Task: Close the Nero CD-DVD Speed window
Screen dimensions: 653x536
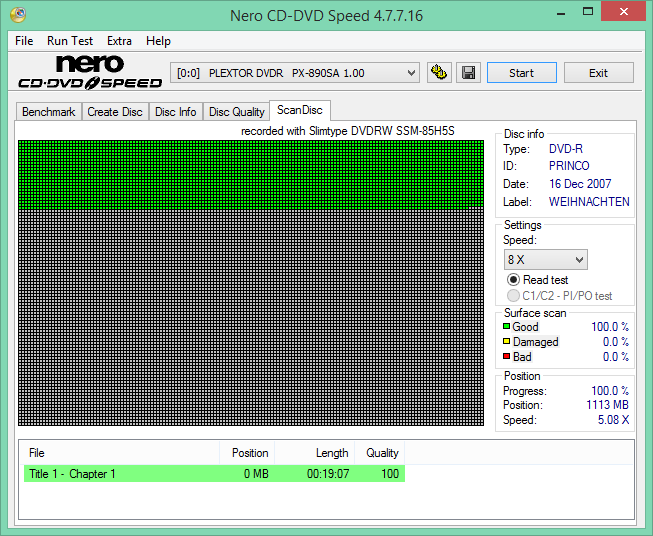Action: click(623, 12)
